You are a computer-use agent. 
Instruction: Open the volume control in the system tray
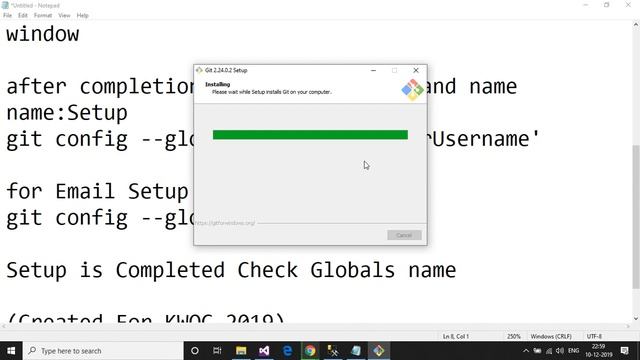coord(560,351)
